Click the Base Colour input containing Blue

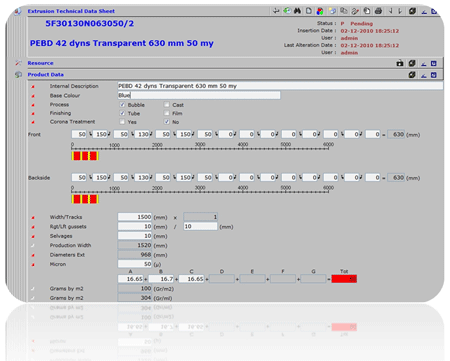[x=199, y=95]
